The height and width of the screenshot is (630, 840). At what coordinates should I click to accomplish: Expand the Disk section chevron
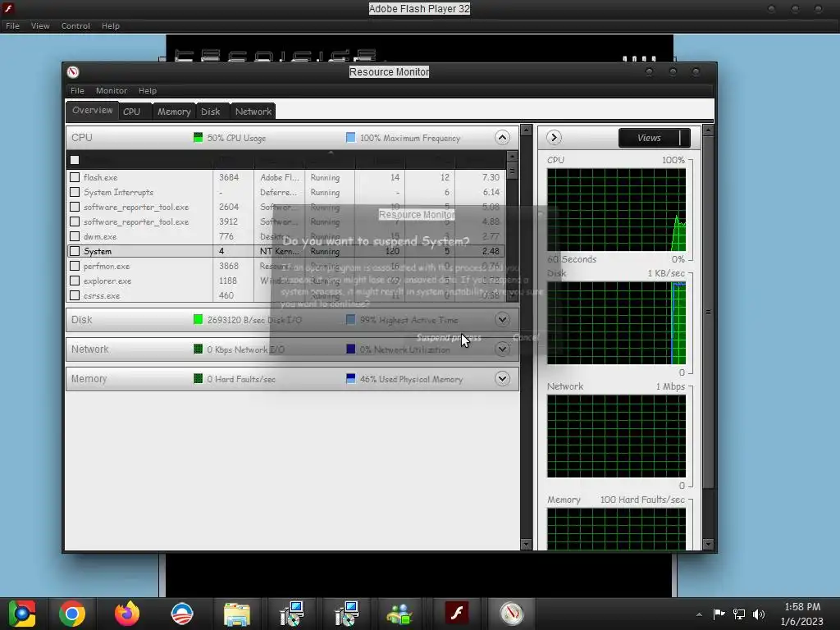click(502, 320)
